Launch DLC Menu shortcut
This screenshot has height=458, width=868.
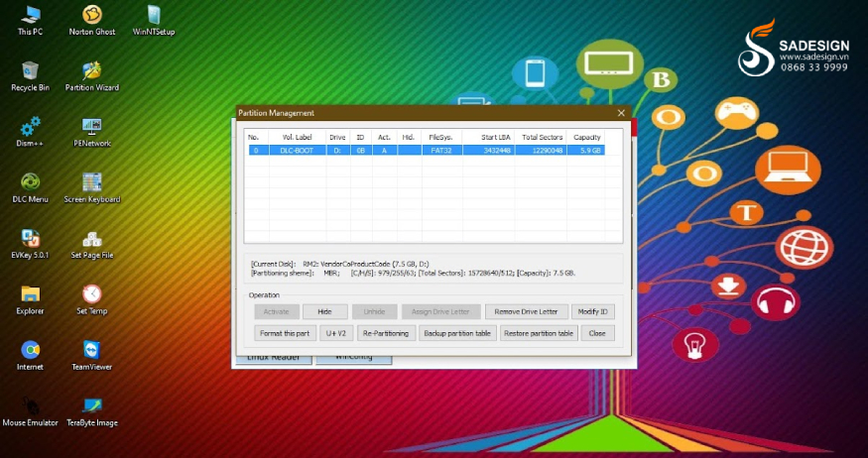(30, 188)
